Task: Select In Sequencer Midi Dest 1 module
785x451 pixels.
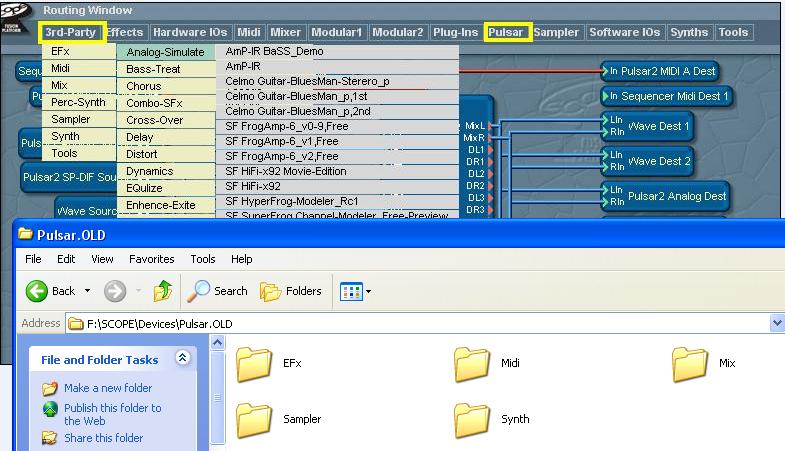Action: (667, 96)
